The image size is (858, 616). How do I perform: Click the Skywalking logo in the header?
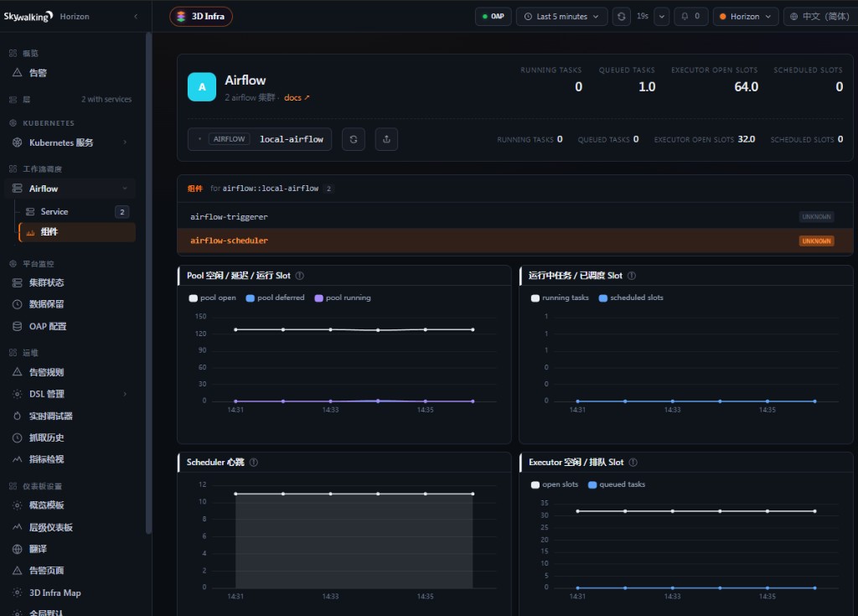(x=28, y=17)
